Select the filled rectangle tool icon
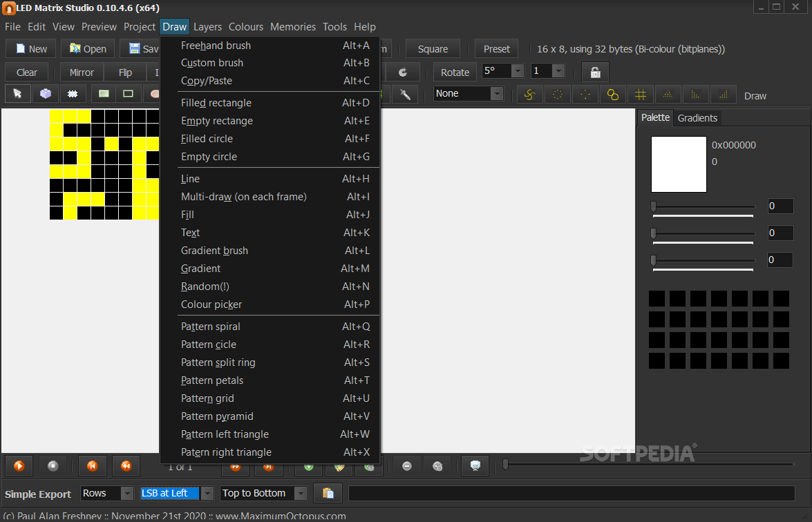 [104, 94]
